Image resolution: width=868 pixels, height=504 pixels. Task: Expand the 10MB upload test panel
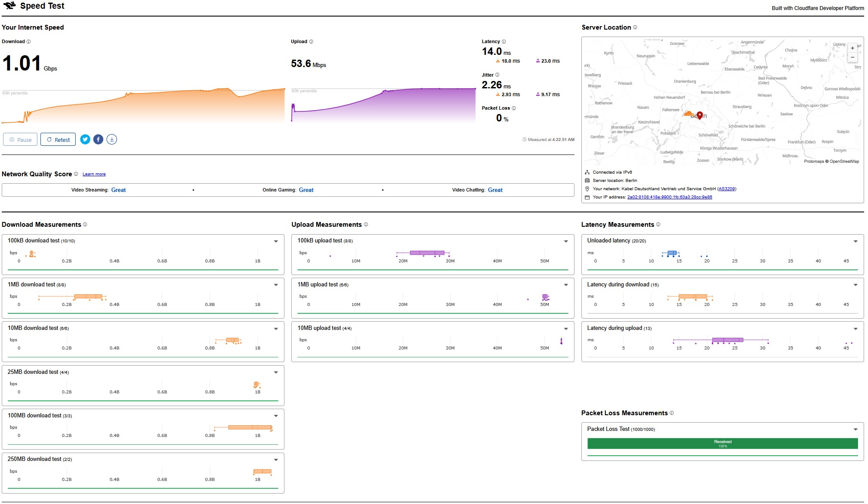[x=566, y=329]
